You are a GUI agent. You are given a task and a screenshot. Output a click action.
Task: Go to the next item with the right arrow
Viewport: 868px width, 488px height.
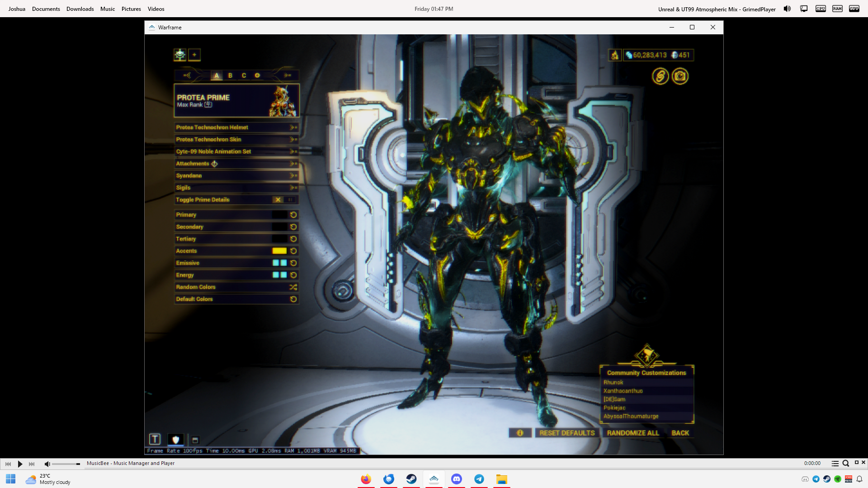click(x=288, y=75)
